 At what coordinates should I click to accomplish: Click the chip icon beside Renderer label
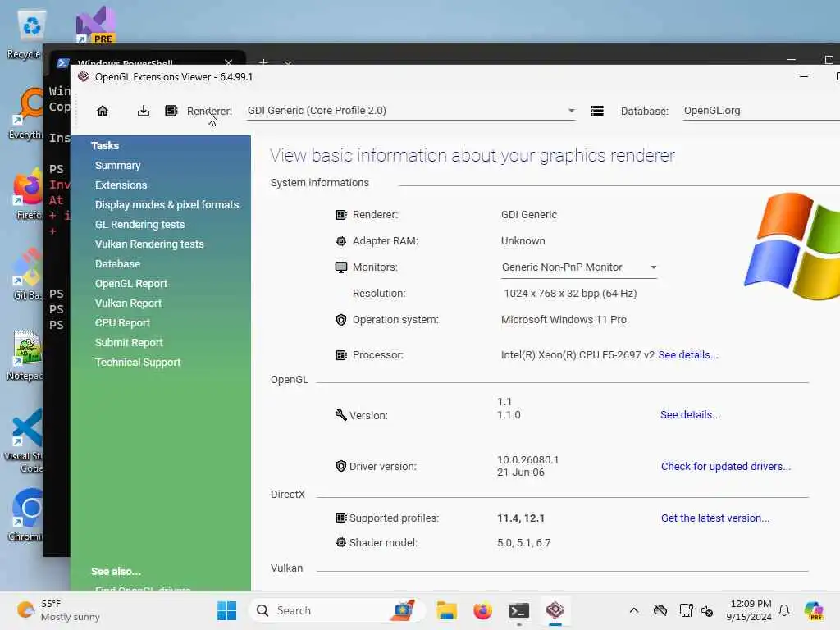click(x=171, y=111)
